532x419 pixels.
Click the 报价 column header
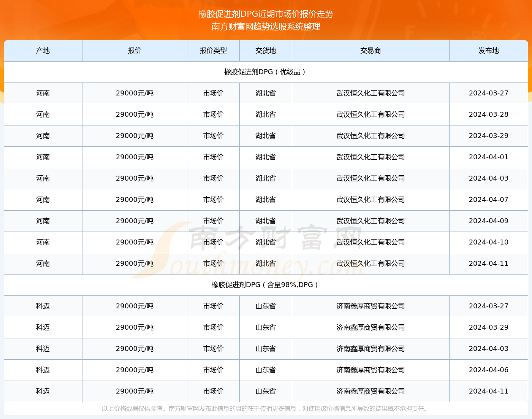[135, 51]
